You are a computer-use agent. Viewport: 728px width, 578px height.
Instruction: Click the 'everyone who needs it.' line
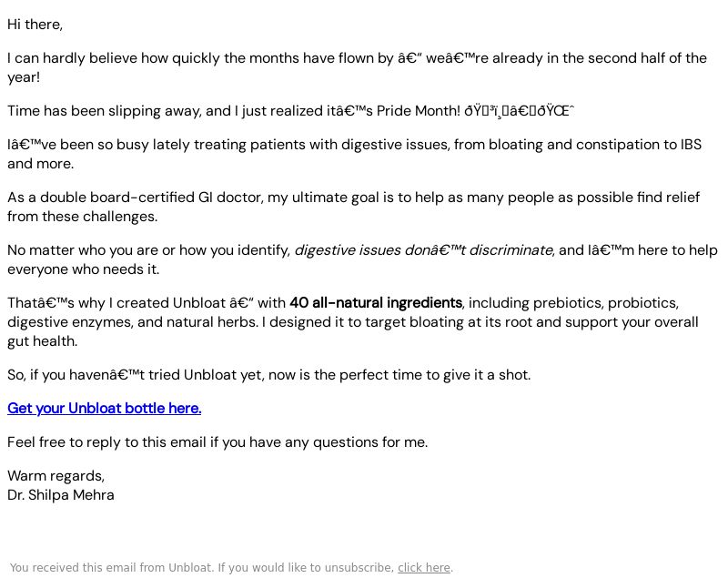coord(83,269)
